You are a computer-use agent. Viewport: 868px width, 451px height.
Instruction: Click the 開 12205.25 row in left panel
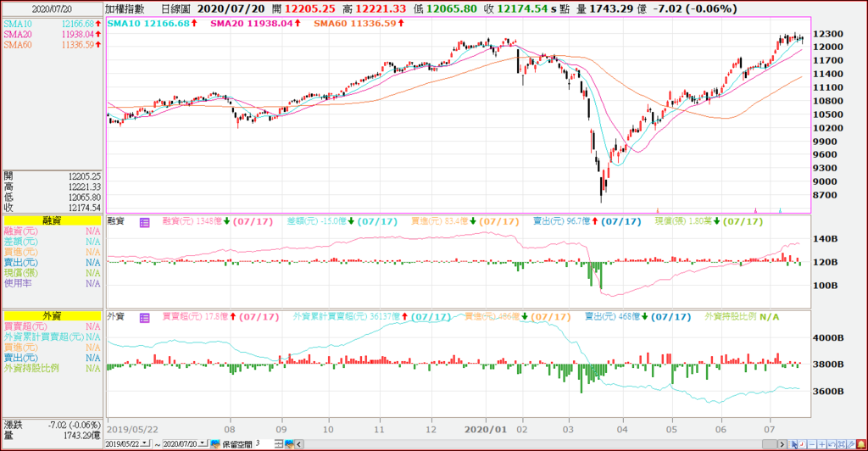pyautogui.click(x=53, y=176)
